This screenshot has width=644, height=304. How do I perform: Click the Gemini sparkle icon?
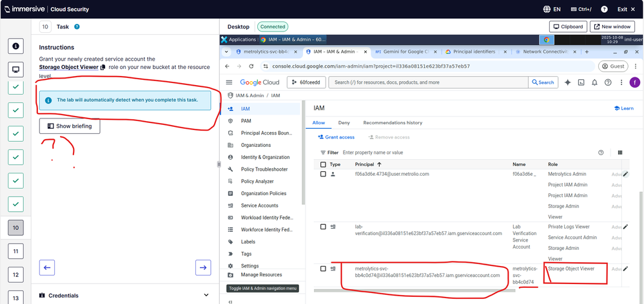click(x=567, y=82)
